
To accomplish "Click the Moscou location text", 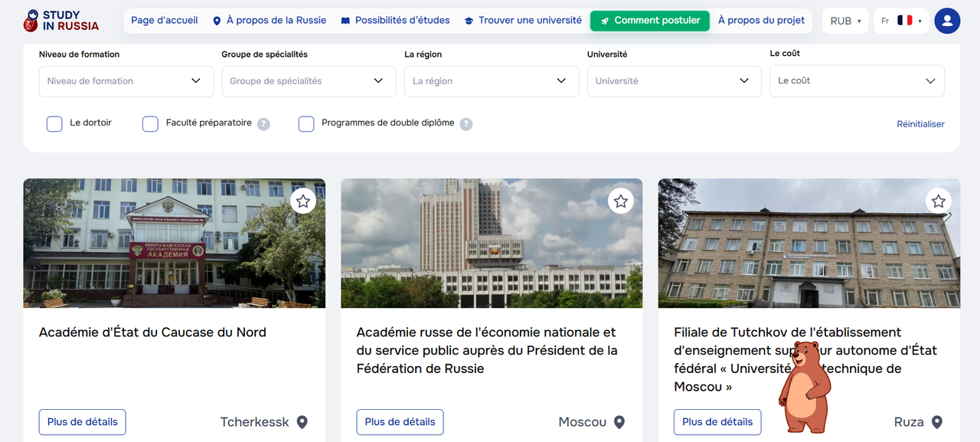I will (583, 422).
